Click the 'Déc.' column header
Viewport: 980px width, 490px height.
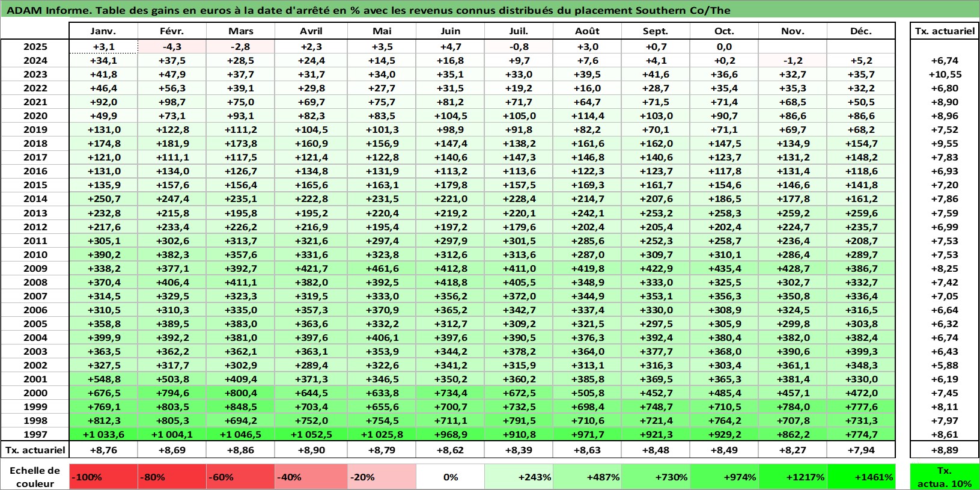coord(861,31)
